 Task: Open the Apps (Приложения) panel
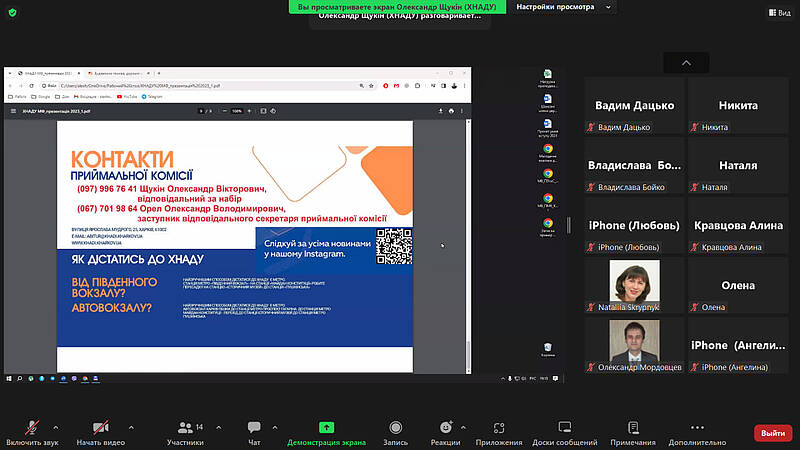click(498, 427)
